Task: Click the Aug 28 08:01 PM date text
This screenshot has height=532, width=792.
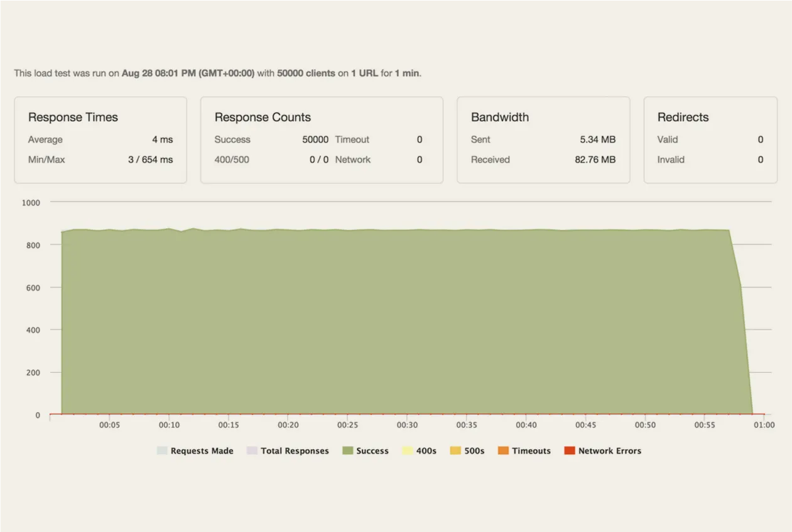Action: [188, 73]
